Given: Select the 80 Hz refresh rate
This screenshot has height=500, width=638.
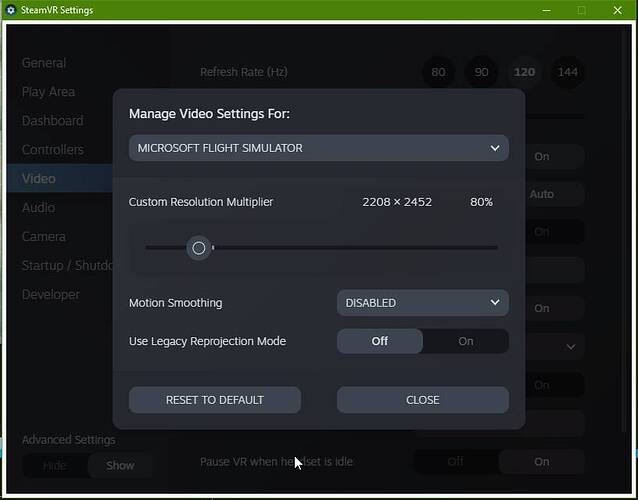Looking at the screenshot, I should tap(438, 72).
